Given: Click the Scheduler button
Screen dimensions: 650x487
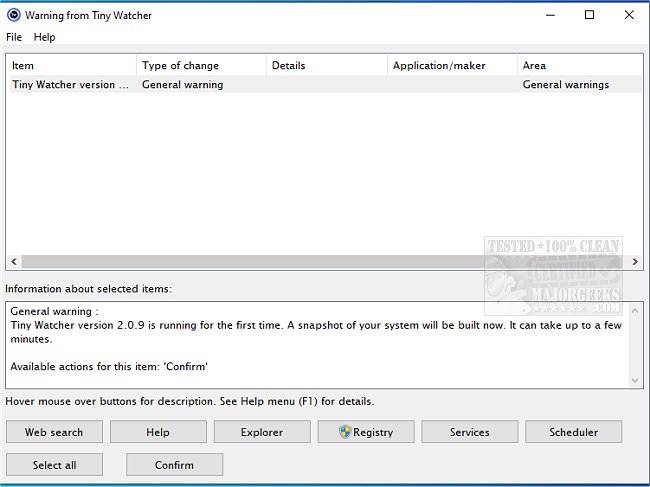Looking at the screenshot, I should click(x=574, y=432).
